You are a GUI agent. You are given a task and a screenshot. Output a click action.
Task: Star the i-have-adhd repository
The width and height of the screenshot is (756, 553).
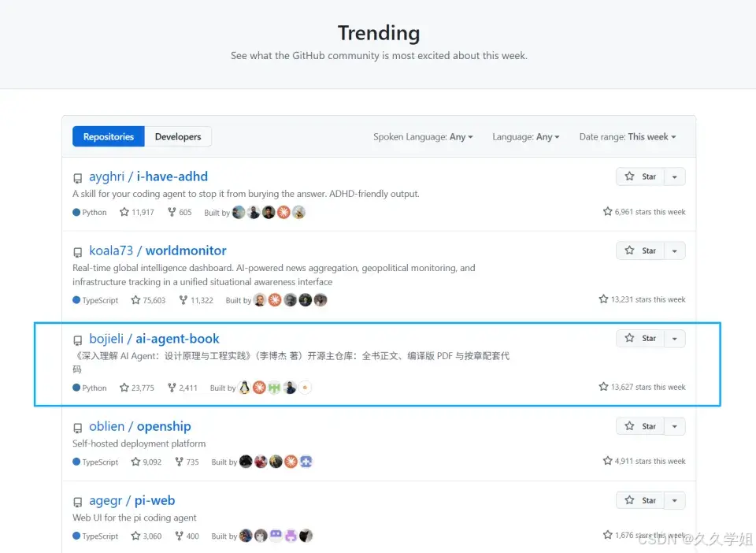coord(640,176)
